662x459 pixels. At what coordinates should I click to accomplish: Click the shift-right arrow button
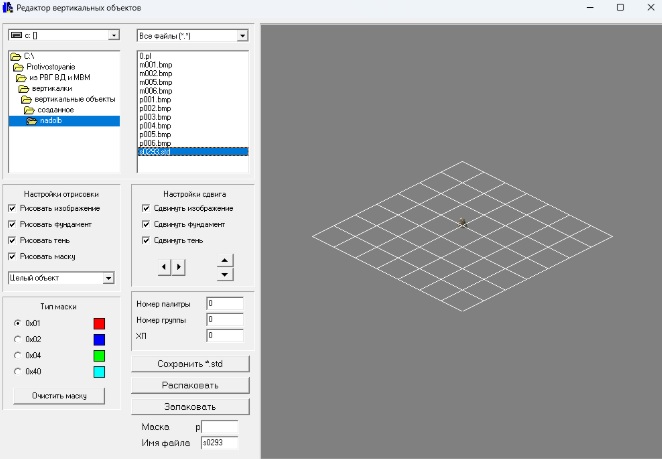tap(179, 267)
